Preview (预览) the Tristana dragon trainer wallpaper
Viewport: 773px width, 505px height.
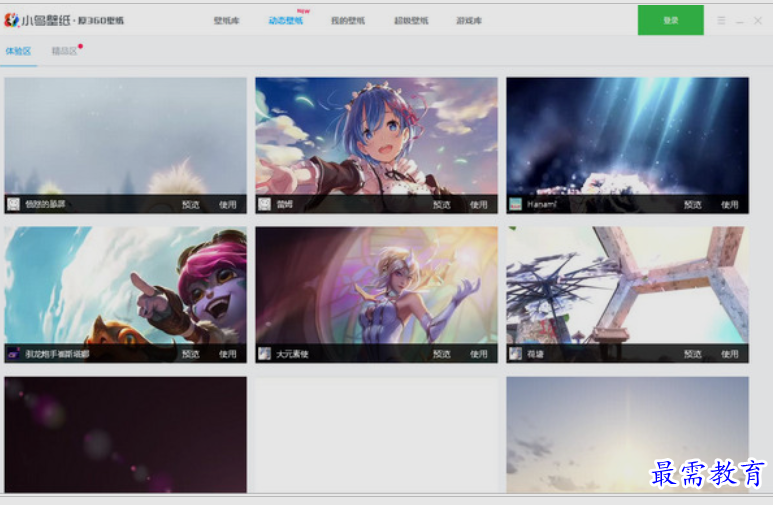191,354
